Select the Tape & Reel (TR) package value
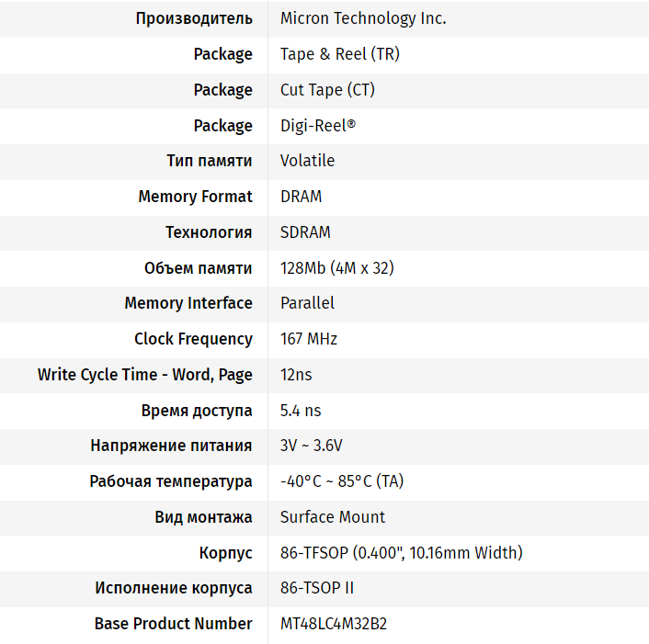649x644 pixels. 339,54
